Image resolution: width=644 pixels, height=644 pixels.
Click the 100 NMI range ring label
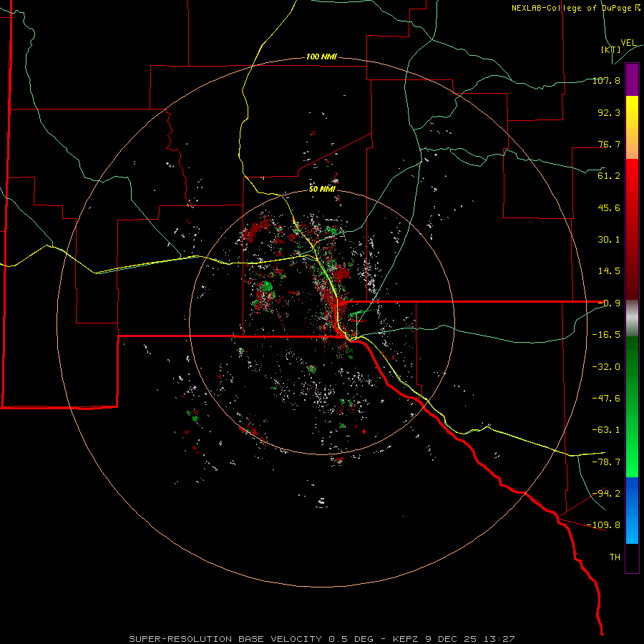tap(321, 57)
